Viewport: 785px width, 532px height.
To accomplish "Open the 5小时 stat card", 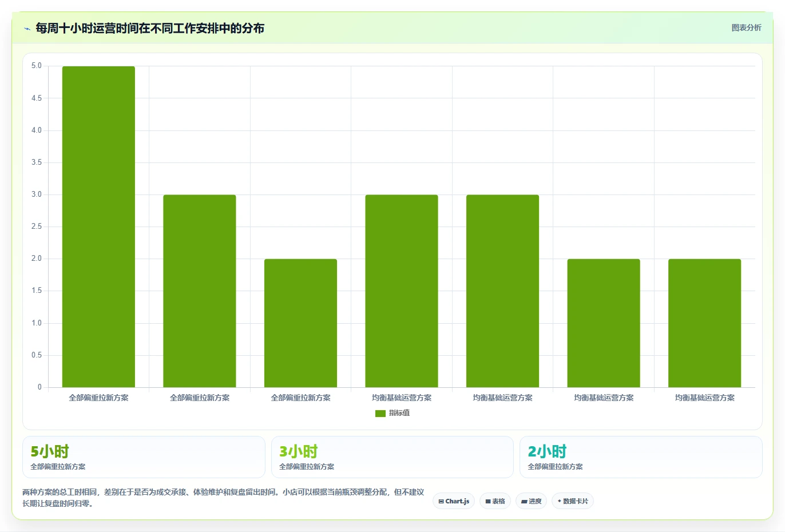I will (x=144, y=457).
